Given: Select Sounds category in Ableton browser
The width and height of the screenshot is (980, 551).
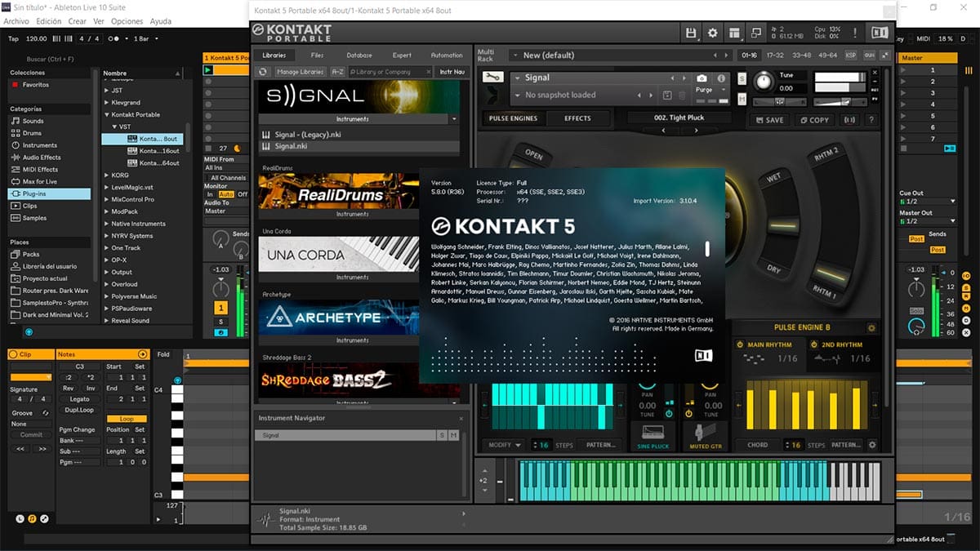Looking at the screenshot, I should coord(33,121).
